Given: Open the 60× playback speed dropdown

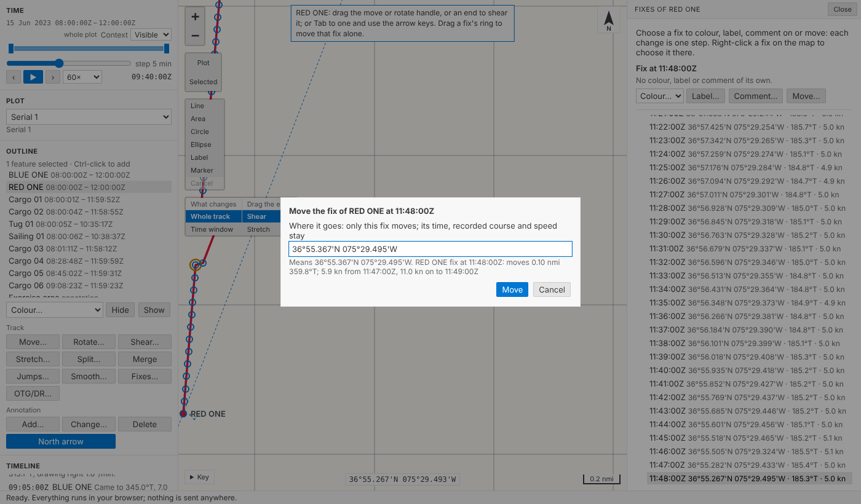Looking at the screenshot, I should point(82,77).
